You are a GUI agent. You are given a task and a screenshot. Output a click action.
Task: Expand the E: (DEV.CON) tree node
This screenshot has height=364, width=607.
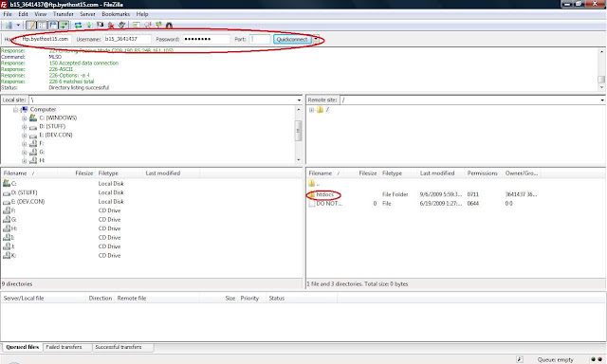(24, 136)
